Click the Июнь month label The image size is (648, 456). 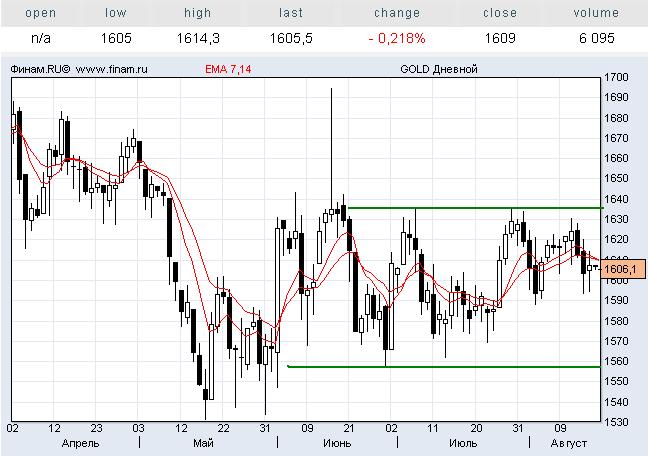(x=337, y=444)
